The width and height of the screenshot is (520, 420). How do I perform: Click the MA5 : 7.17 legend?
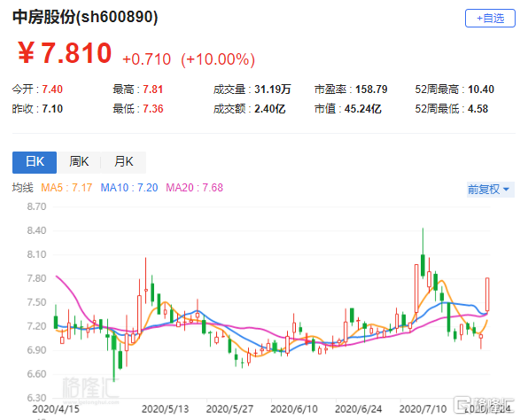tap(66, 188)
